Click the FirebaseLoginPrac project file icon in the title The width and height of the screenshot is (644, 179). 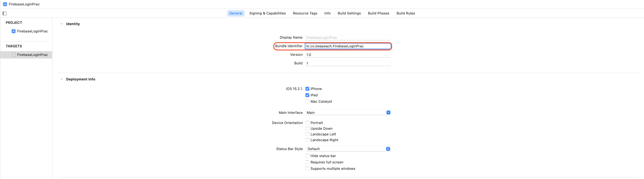(5, 4)
